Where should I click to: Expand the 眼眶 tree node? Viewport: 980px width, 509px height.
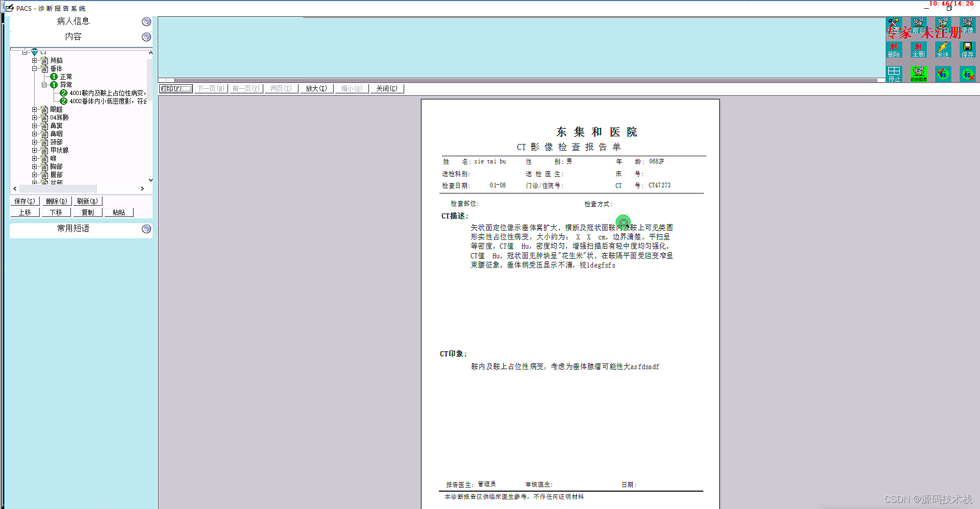pos(35,109)
